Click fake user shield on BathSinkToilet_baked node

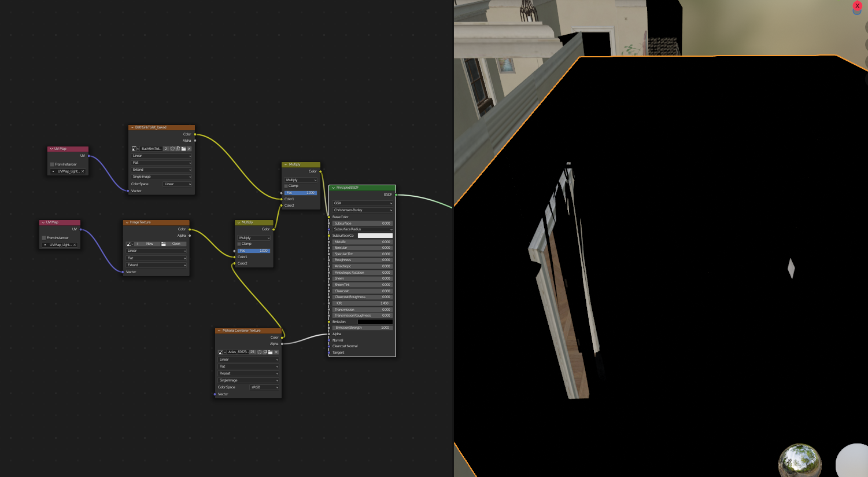pyautogui.click(x=172, y=149)
